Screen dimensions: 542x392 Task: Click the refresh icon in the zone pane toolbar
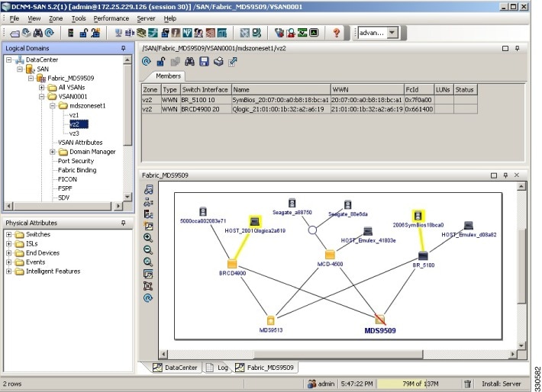point(147,62)
